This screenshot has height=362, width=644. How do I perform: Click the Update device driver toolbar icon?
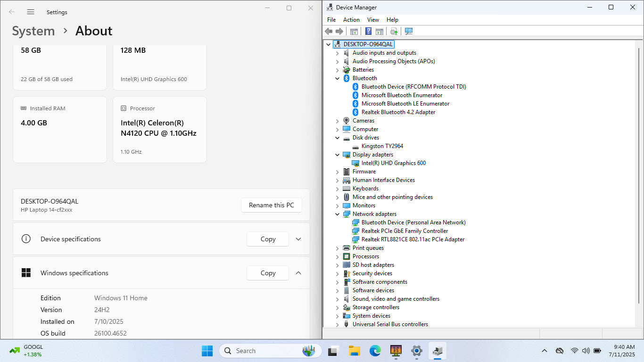tap(394, 31)
